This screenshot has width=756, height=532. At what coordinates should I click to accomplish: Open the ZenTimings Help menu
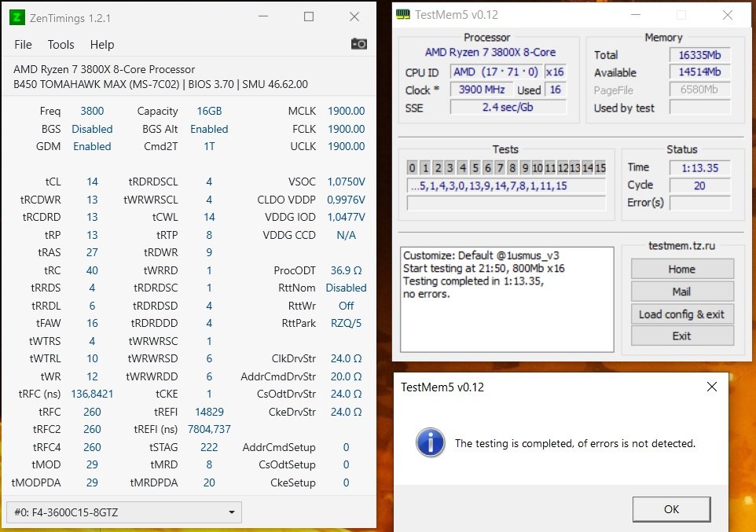(x=101, y=44)
